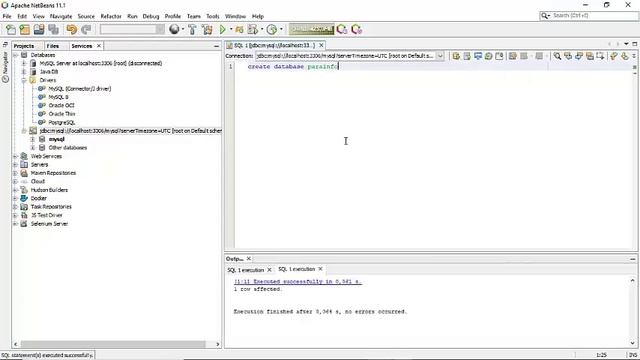Click the Open Project toolbar icon
The width and height of the screenshot is (640, 360).
pos(39,29)
